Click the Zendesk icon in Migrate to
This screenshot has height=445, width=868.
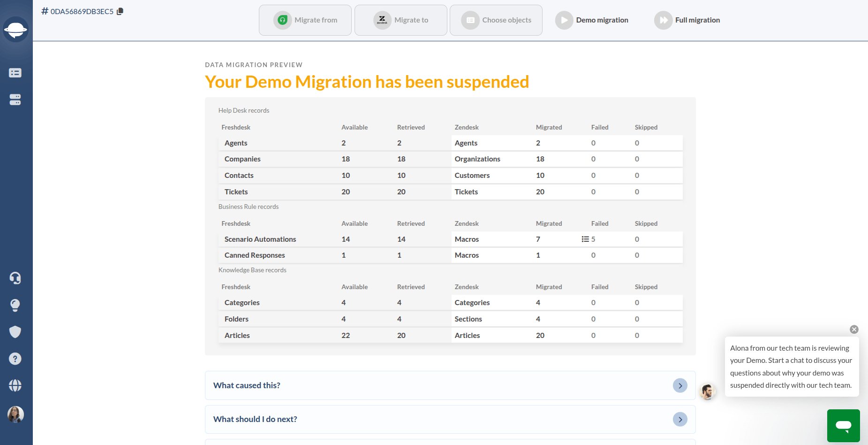(x=382, y=20)
